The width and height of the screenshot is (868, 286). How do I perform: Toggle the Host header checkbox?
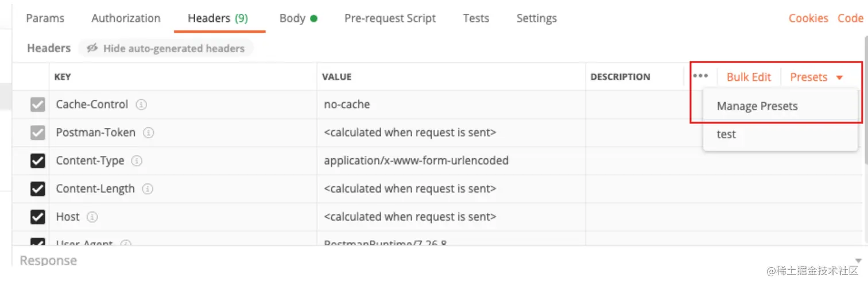(x=37, y=217)
